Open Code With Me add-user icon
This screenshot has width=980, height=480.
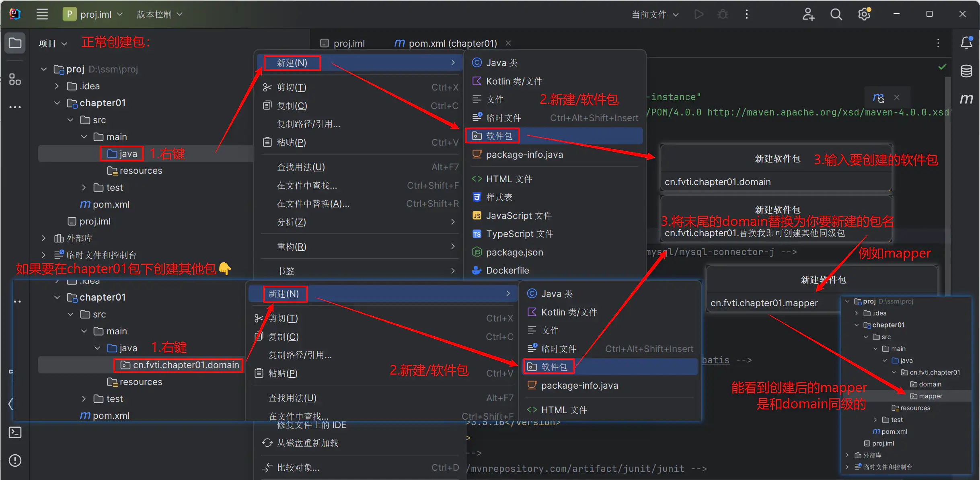(x=808, y=14)
